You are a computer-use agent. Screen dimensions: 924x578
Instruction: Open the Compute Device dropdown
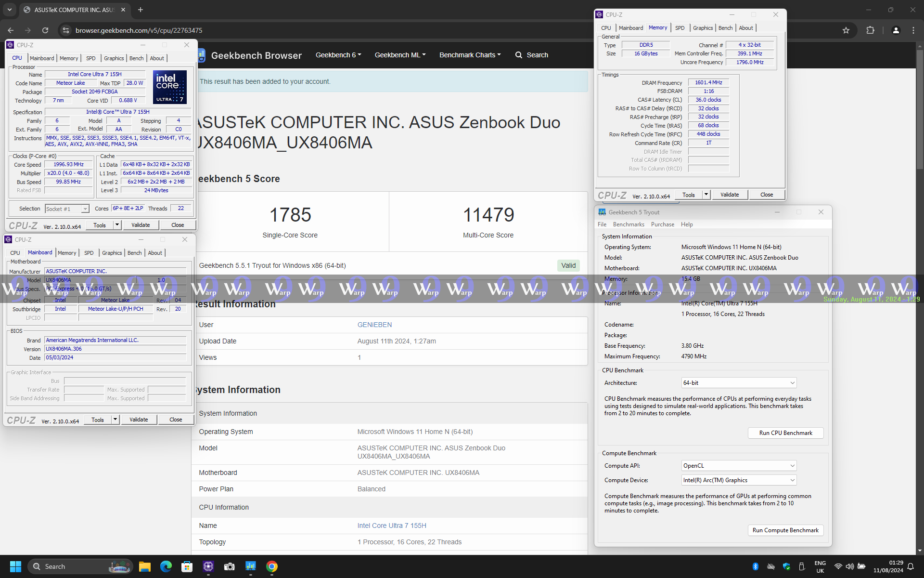739,480
